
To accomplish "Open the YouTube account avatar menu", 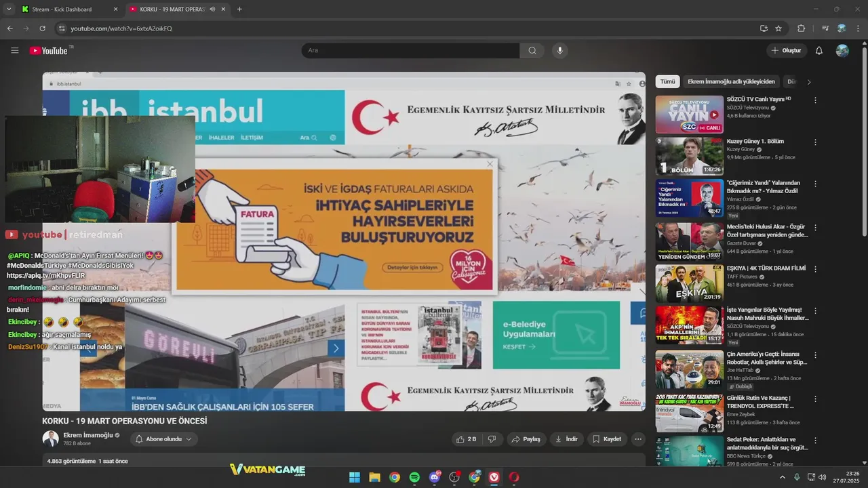I will 842,50.
